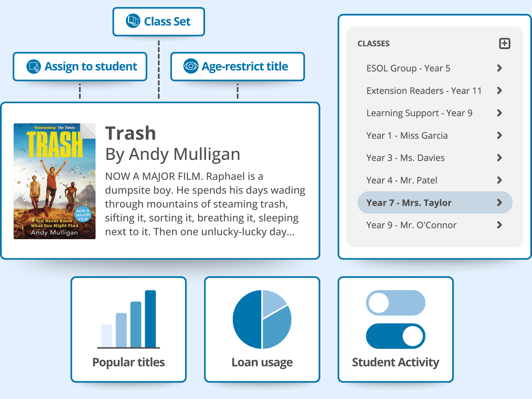Enable the upper Student Activity switch
The image size is (532, 399).
pyautogui.click(x=396, y=303)
